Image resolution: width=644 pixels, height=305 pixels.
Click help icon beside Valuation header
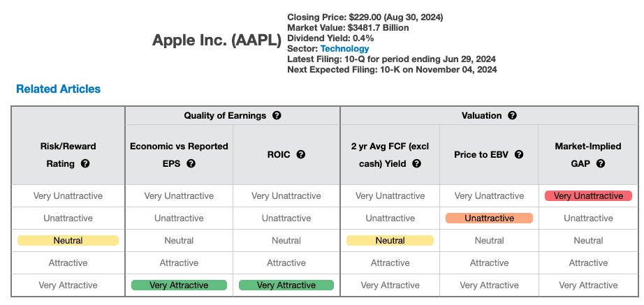point(512,115)
